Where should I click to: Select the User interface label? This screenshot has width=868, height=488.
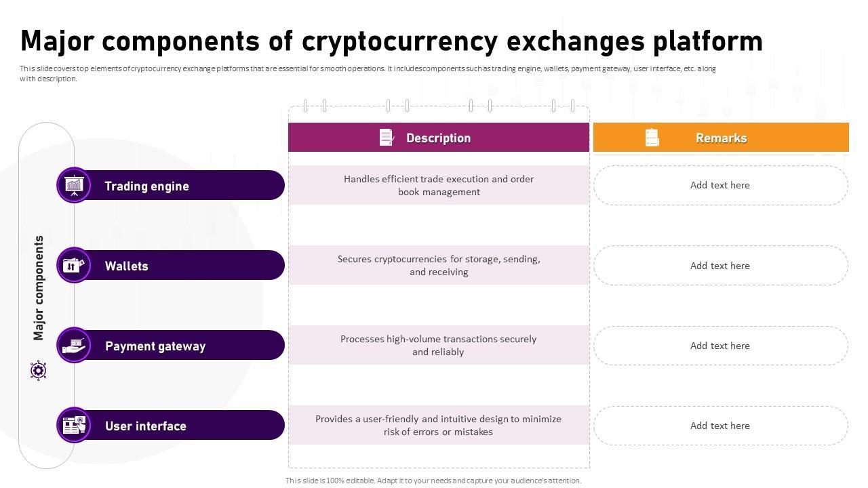146,426
